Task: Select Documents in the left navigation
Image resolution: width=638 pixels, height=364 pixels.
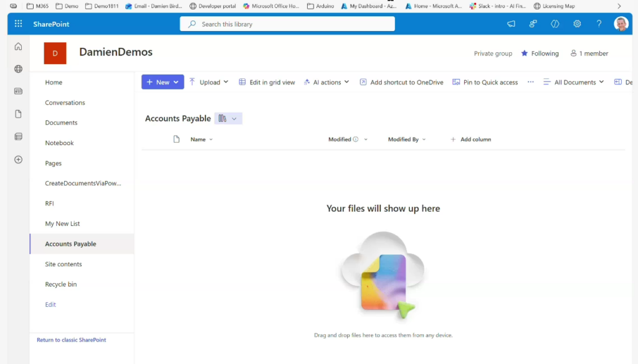Action: (61, 123)
